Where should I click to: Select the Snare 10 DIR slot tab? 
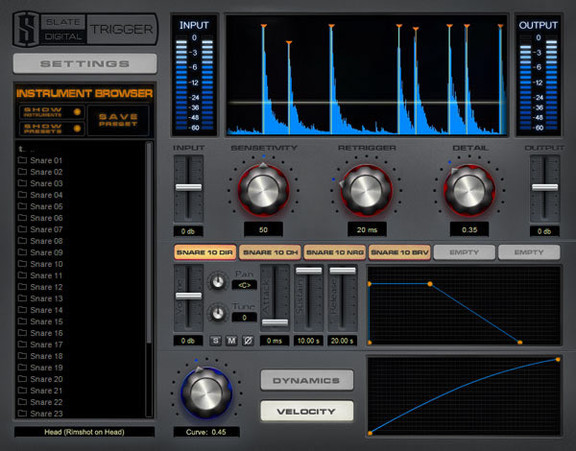(x=205, y=252)
